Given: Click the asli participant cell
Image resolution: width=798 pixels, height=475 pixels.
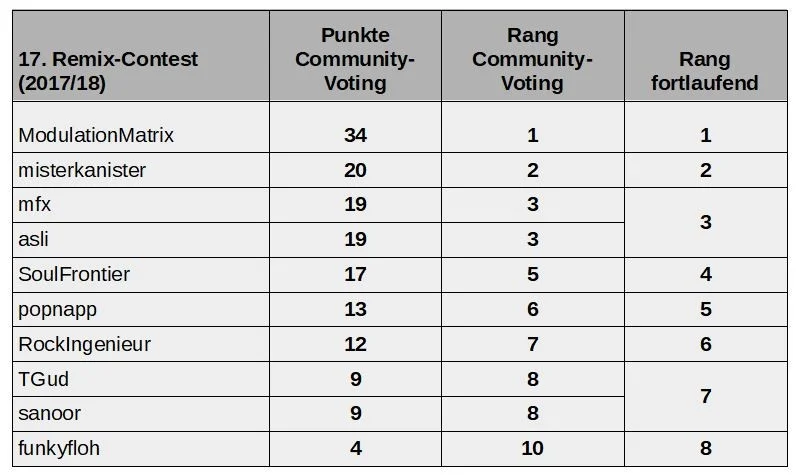Looking at the screenshot, I should (141, 239).
